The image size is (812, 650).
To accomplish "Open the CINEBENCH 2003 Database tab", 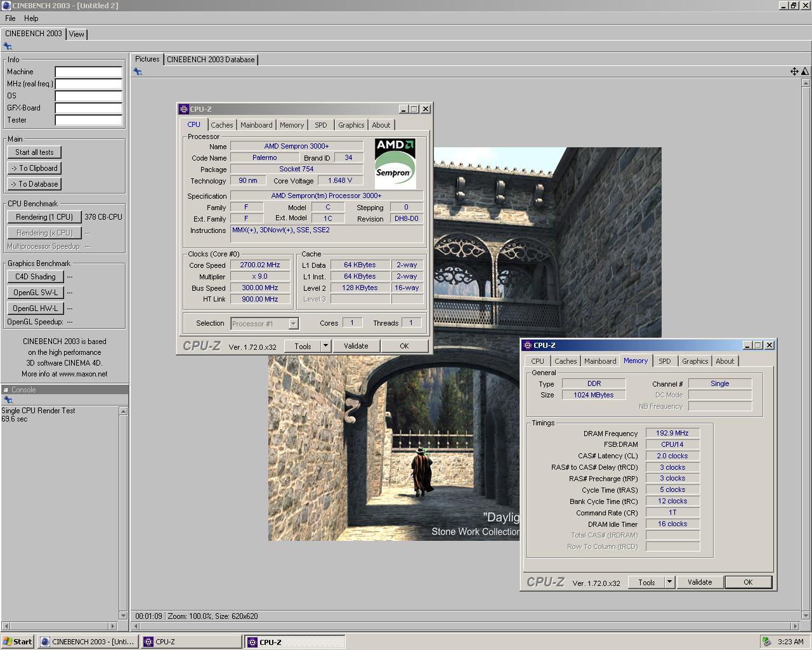I will (x=211, y=60).
